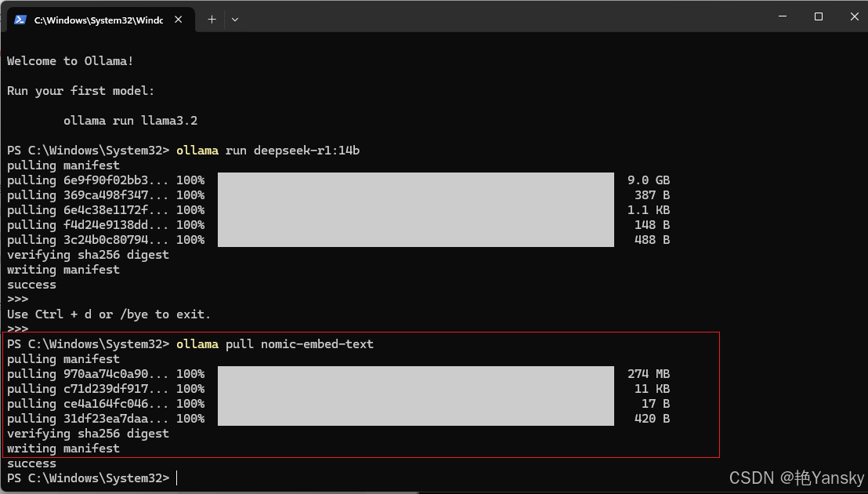This screenshot has height=494, width=868.
Task: Click the 11 KB size value
Action: (652, 390)
